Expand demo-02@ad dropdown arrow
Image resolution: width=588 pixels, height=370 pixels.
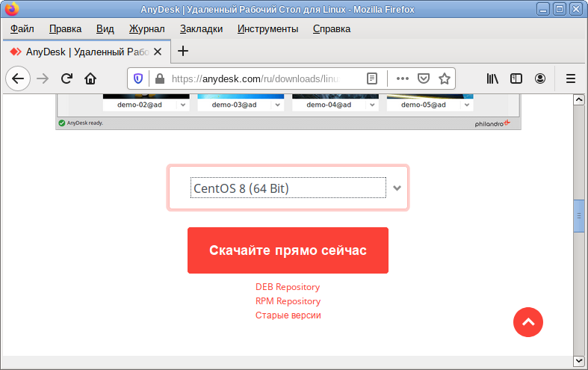point(183,105)
